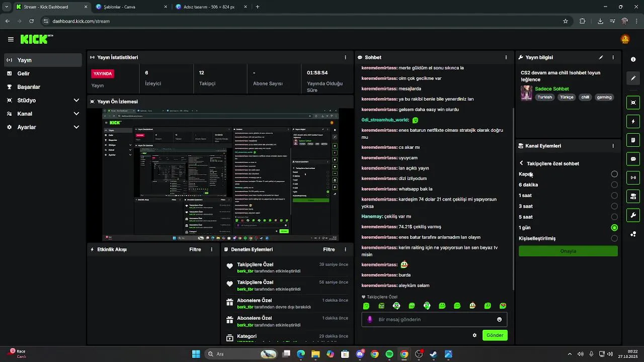Open Yayın bilgisi panel options menu
644x362 pixels.
(613, 57)
